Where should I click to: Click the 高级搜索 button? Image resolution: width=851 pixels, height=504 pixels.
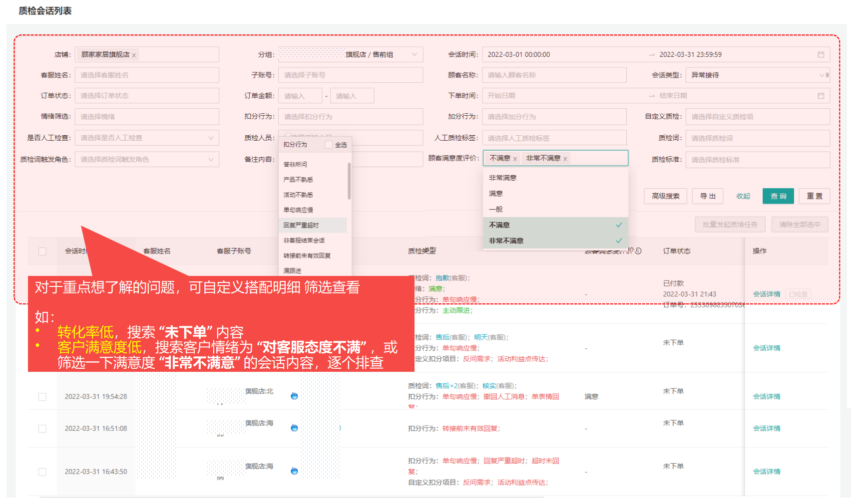coord(665,196)
